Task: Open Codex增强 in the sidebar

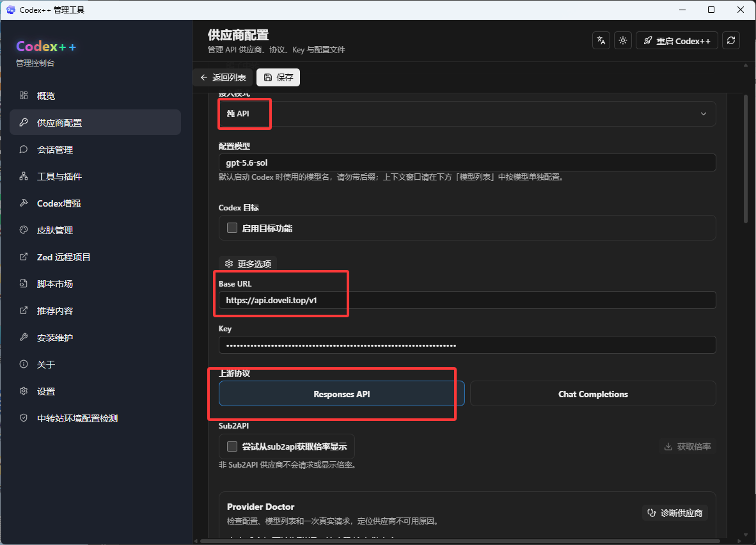Action: pyautogui.click(x=95, y=203)
